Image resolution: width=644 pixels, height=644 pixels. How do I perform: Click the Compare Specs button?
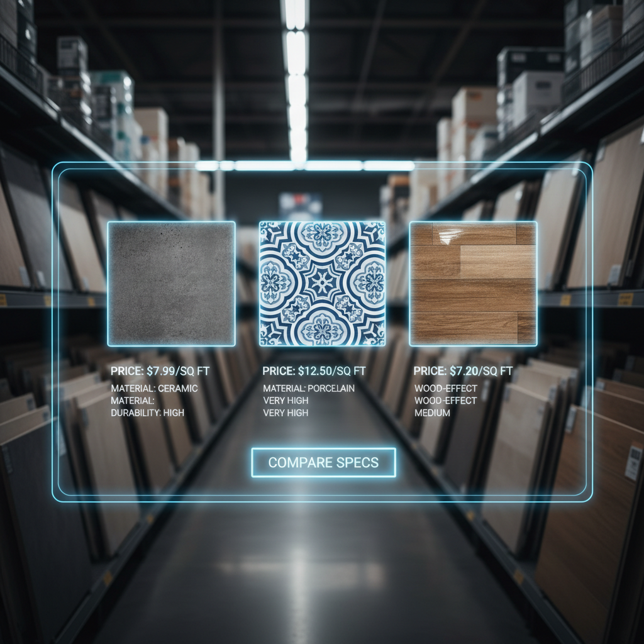(323, 463)
